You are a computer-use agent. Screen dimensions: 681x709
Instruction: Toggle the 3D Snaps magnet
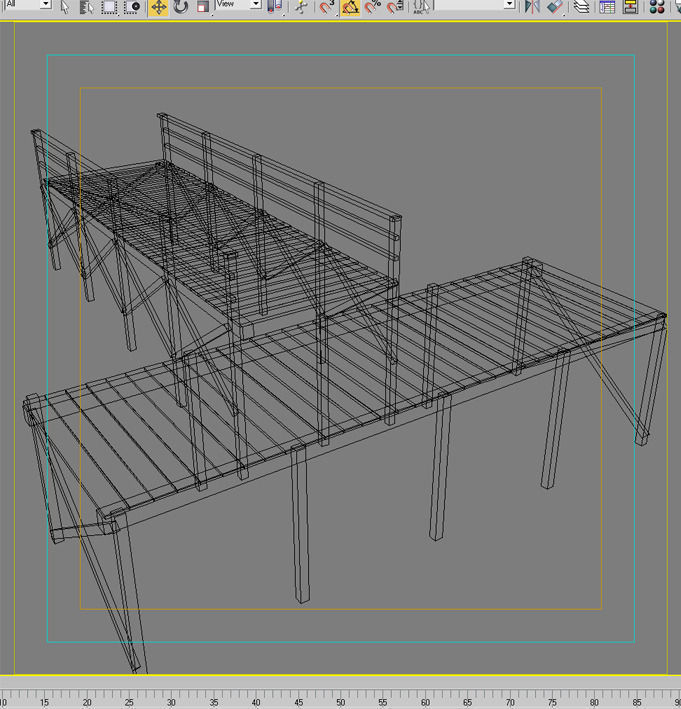(x=327, y=7)
